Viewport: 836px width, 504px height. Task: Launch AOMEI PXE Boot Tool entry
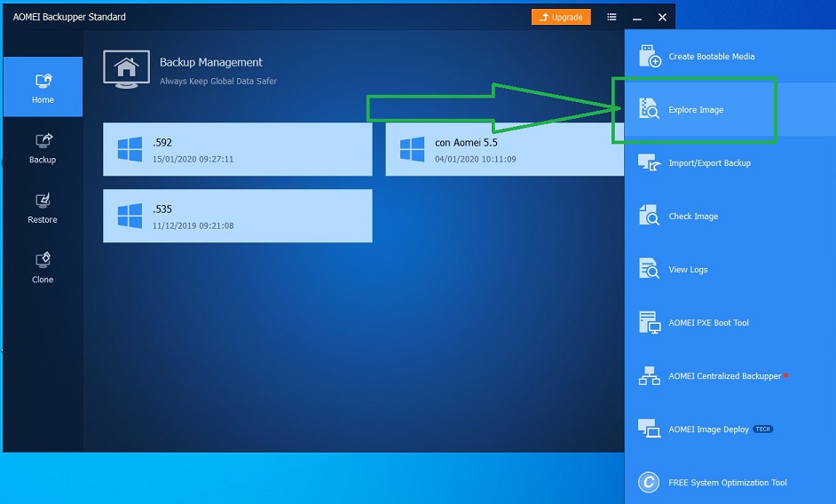pyautogui.click(x=708, y=323)
